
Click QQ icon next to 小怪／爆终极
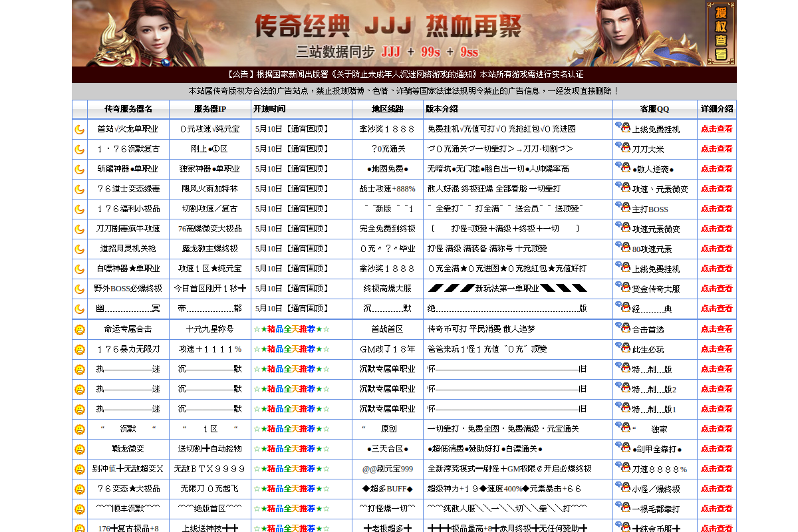click(x=622, y=487)
